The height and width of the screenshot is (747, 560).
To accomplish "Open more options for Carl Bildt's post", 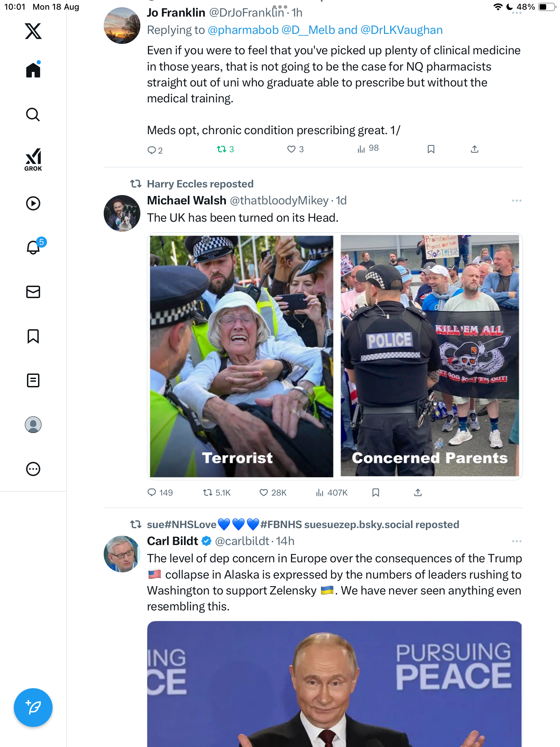I will click(x=516, y=541).
